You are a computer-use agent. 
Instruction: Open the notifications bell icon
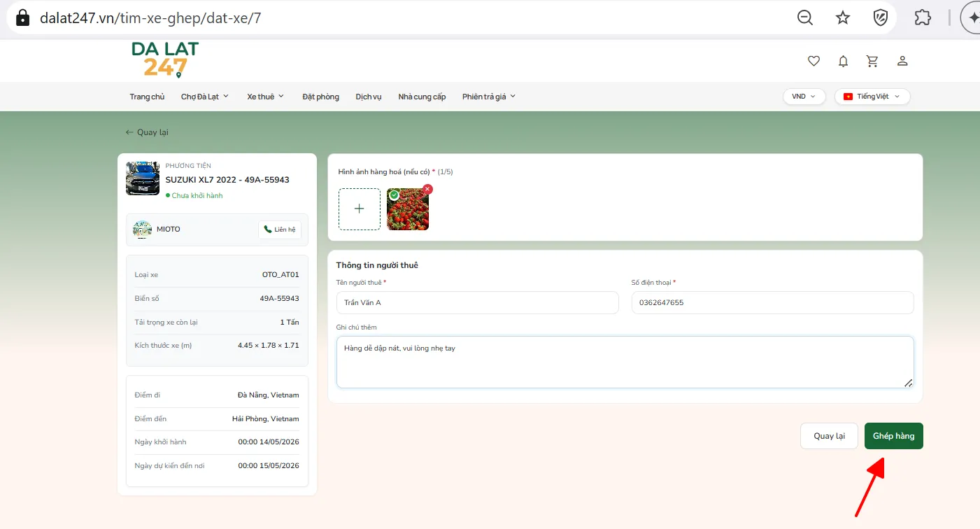843,61
